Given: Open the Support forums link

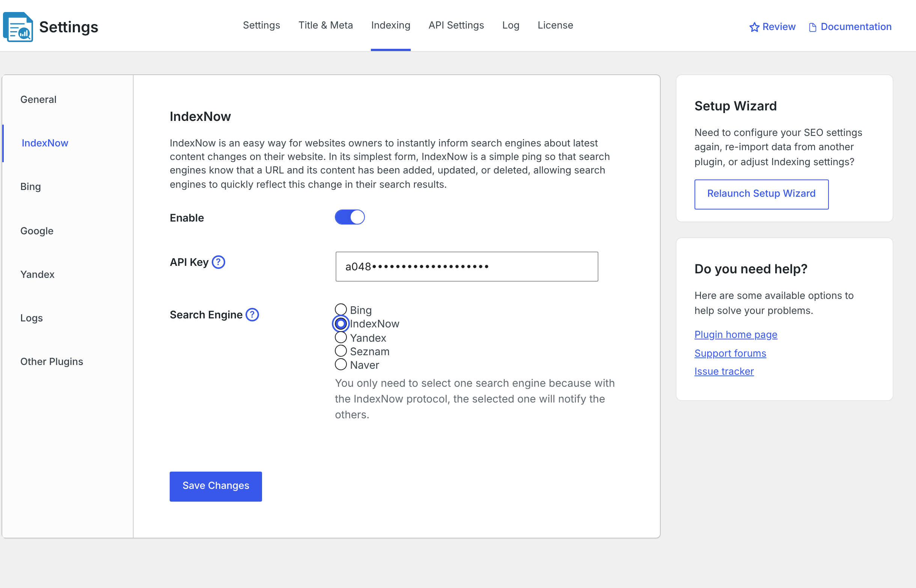Looking at the screenshot, I should pos(730,353).
